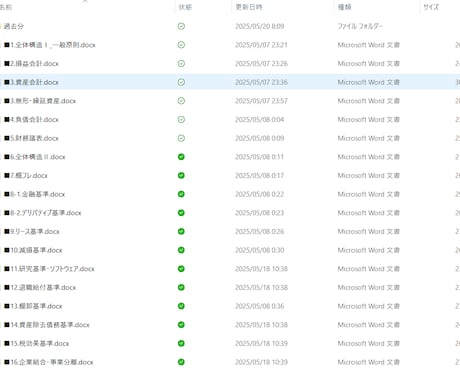Click the date 2025/05/08 0:17
The height and width of the screenshot is (380, 460).
(x=260, y=176)
